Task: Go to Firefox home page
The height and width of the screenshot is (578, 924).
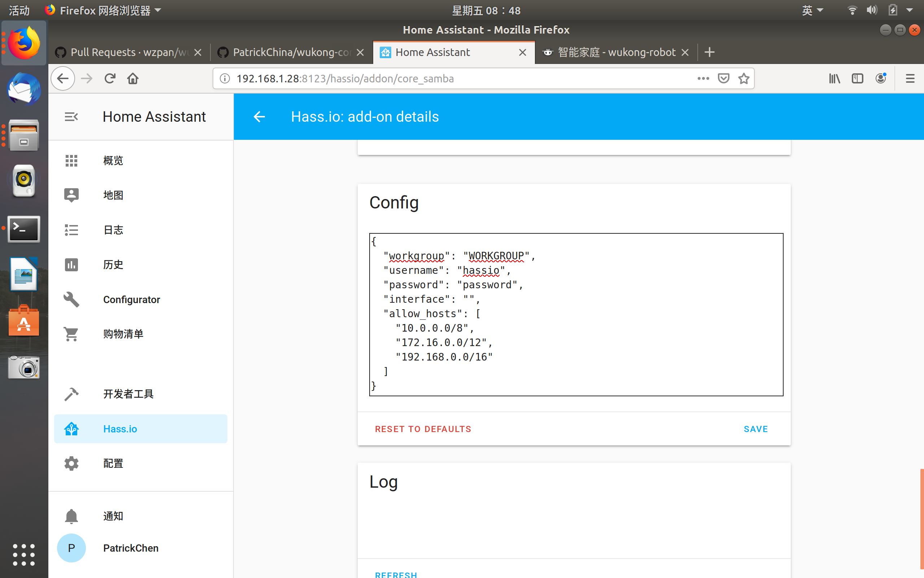Action: [133, 78]
